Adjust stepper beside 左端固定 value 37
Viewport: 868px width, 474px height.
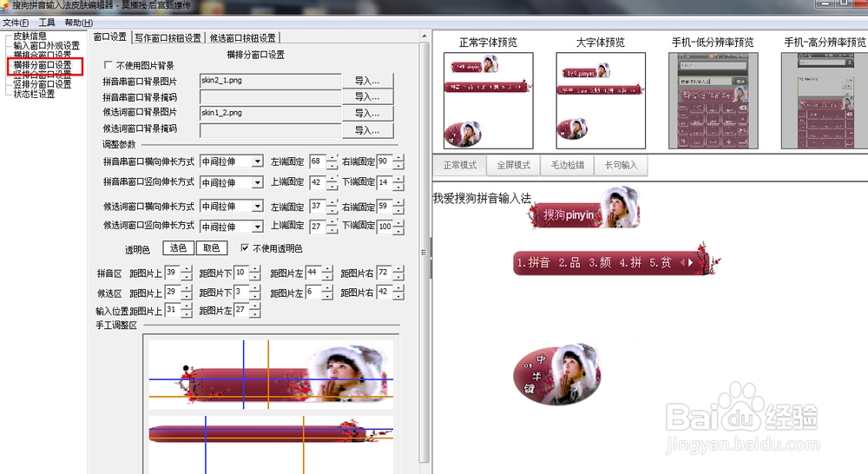(332, 207)
